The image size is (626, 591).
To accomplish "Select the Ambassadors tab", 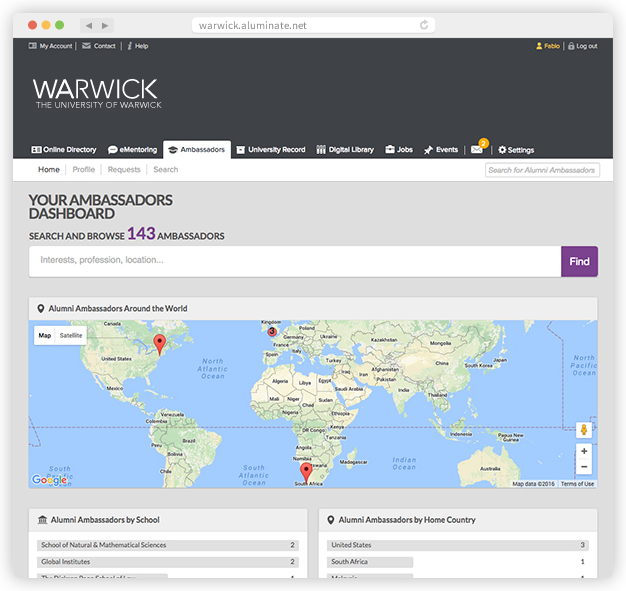I will (197, 150).
